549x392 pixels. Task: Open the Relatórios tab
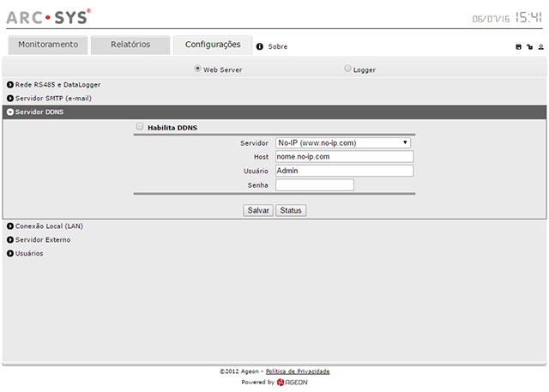tap(130, 45)
